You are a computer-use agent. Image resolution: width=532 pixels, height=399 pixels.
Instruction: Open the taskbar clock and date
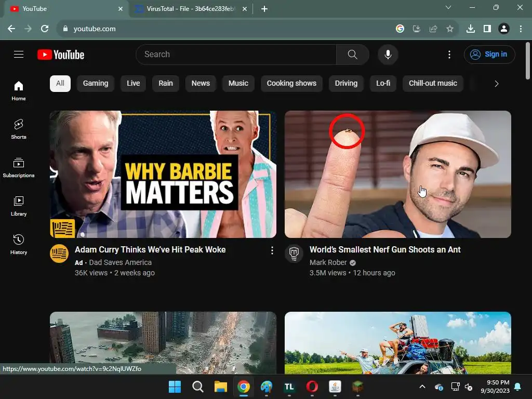coord(495,387)
